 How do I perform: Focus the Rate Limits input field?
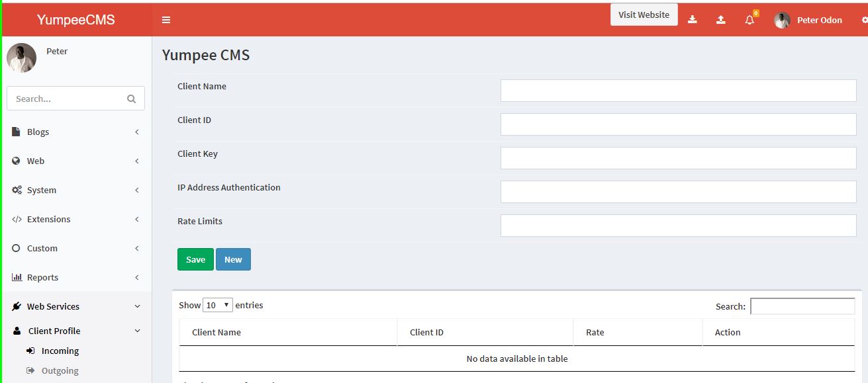(x=678, y=226)
